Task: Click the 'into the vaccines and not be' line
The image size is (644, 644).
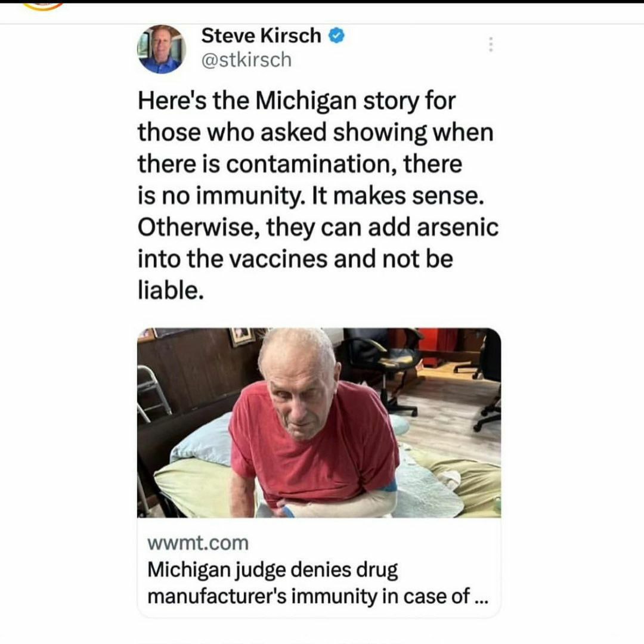Action: tap(295, 259)
